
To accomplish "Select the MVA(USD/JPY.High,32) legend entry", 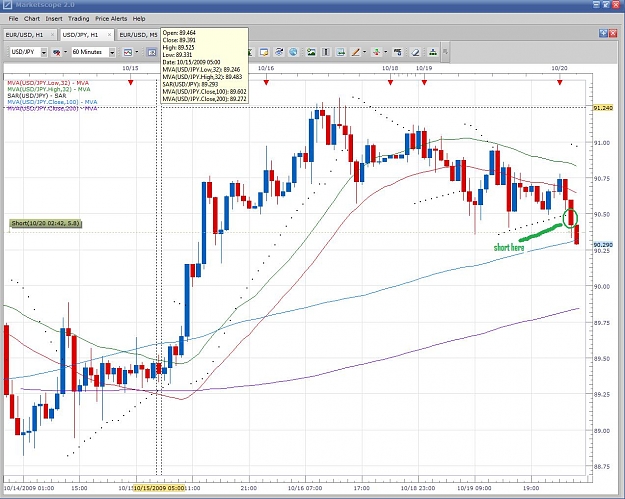I will 49,89.
